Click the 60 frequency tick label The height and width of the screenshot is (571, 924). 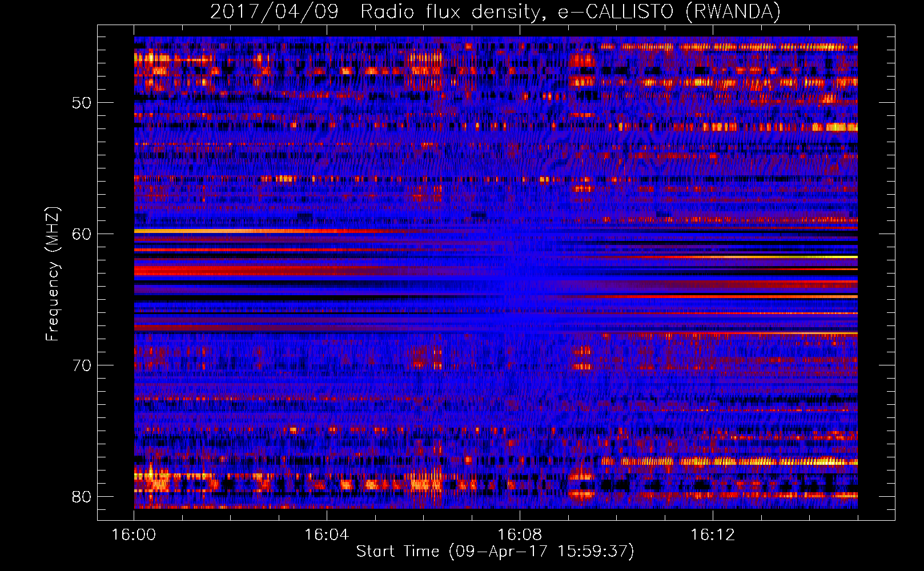tap(82, 234)
